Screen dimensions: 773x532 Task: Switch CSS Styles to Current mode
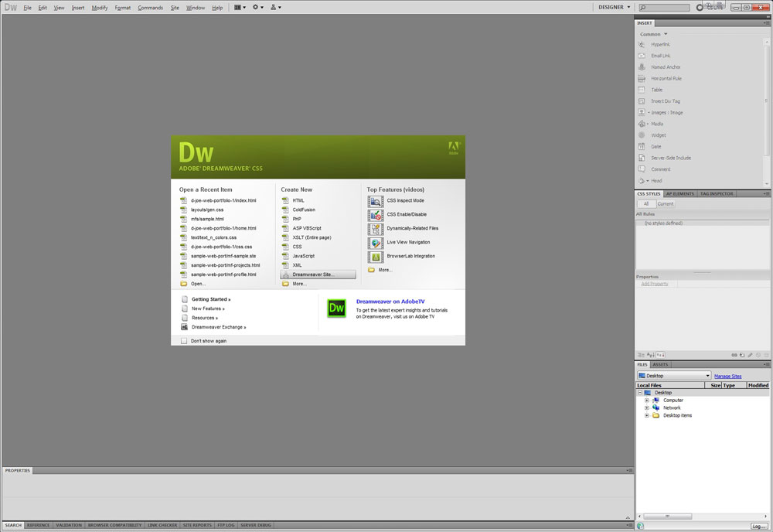666,204
